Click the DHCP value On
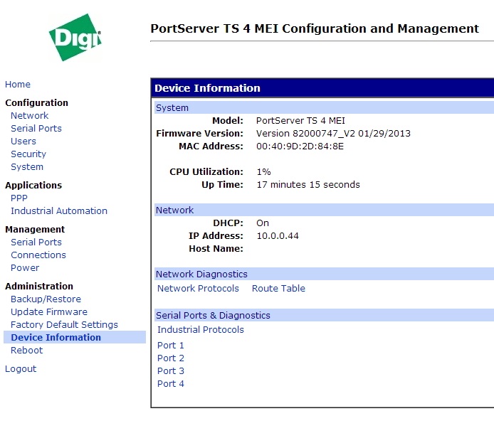 [263, 223]
